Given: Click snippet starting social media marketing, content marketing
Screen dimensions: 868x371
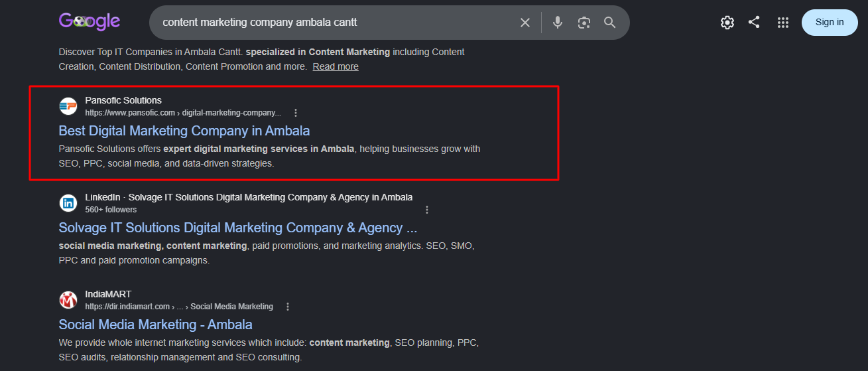Looking at the screenshot, I should tap(267, 253).
